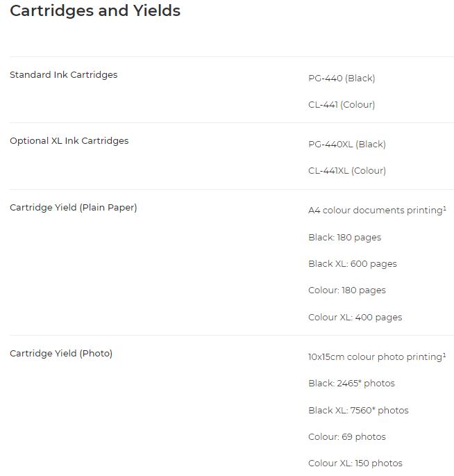Click CL-441XL (Colour) cartridge text
Image resolution: width=454 pixels, height=476 pixels.
click(x=347, y=171)
